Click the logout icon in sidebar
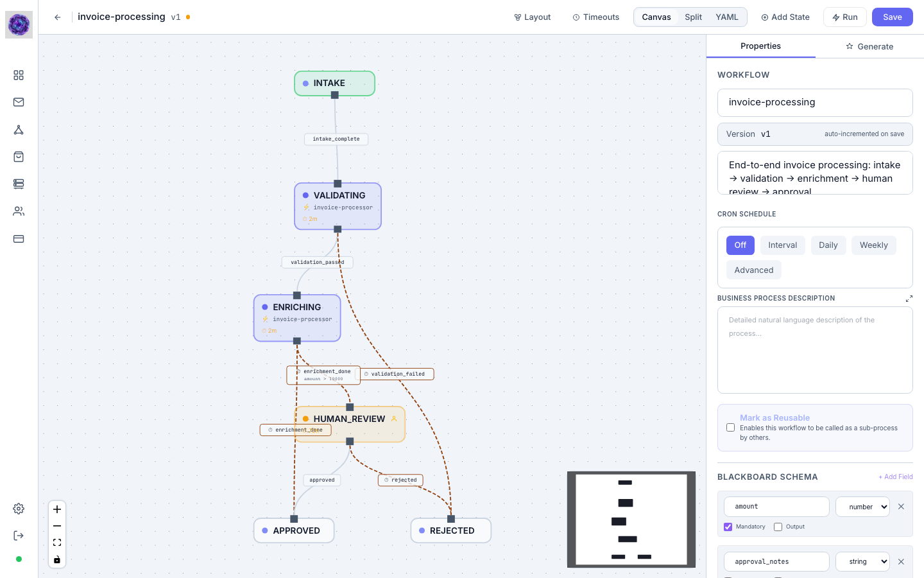Viewport: 924px width, 578px height. pyautogui.click(x=19, y=536)
